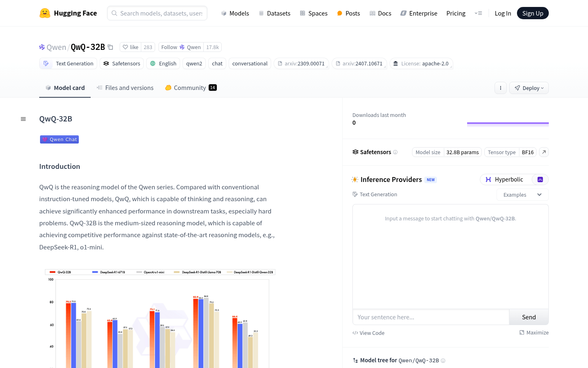This screenshot has height=368, width=588.
Task: Toggle the table of contents icon
Action: [x=23, y=119]
